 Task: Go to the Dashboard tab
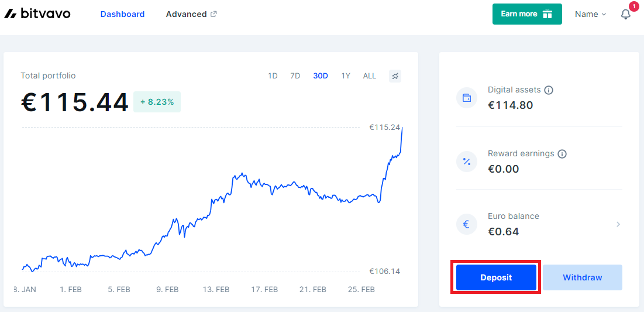122,14
